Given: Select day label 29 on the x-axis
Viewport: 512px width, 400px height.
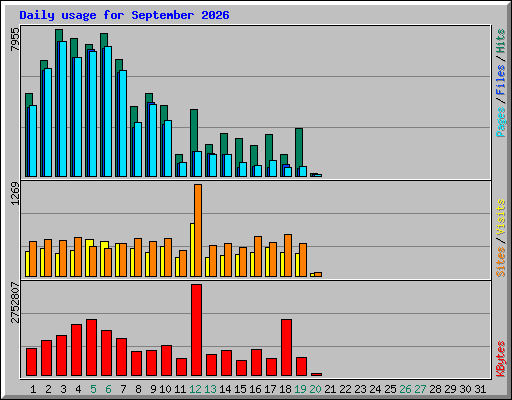Looking at the screenshot, I should pos(450,389).
